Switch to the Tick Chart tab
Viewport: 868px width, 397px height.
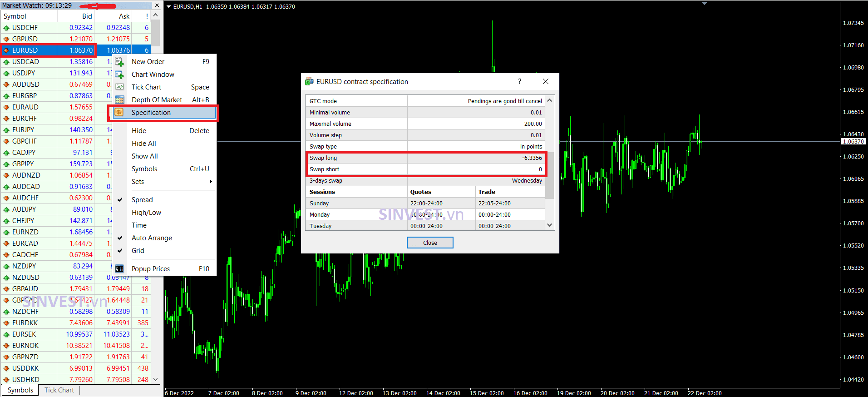[59, 390]
